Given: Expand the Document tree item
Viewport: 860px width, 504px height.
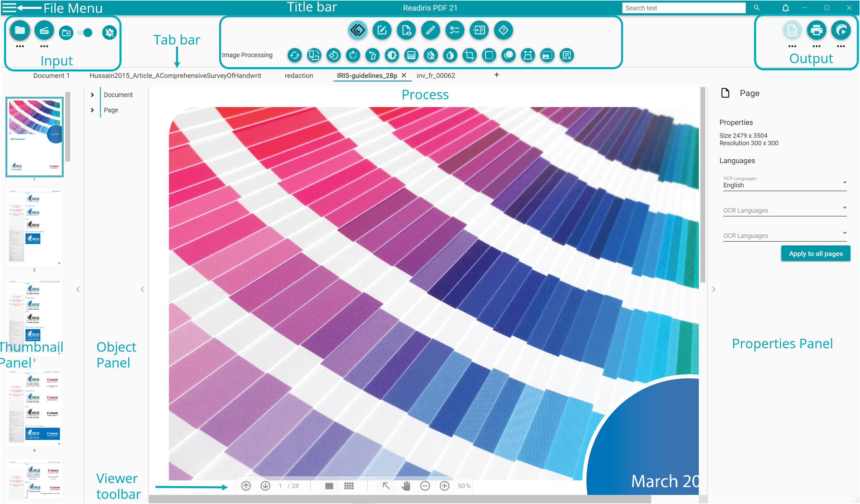Looking at the screenshot, I should 92,94.
